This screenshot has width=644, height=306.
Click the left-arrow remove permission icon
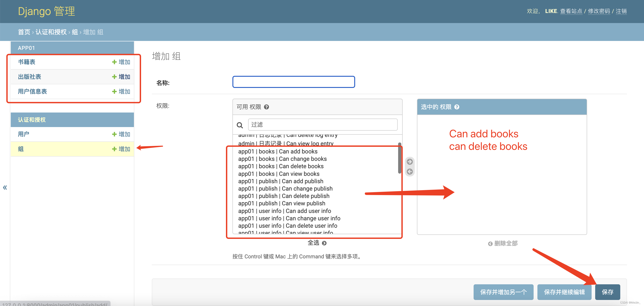(x=410, y=172)
